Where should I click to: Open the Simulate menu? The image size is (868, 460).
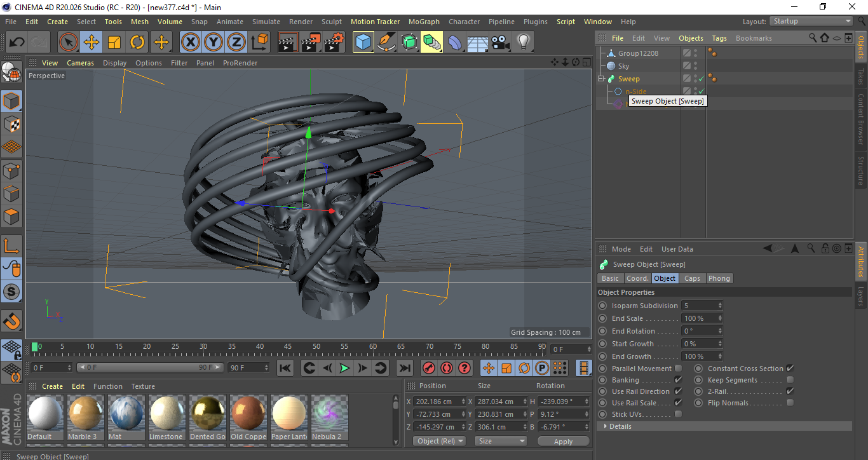tap(266, 22)
